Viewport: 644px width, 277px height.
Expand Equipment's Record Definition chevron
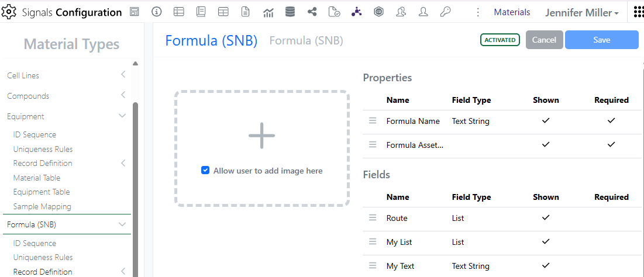tap(123, 163)
